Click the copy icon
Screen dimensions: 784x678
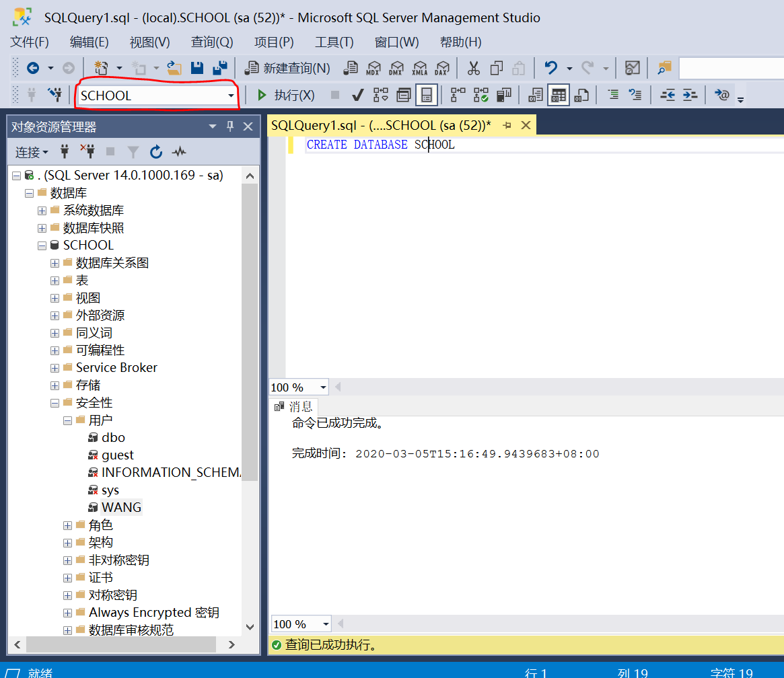coord(496,68)
